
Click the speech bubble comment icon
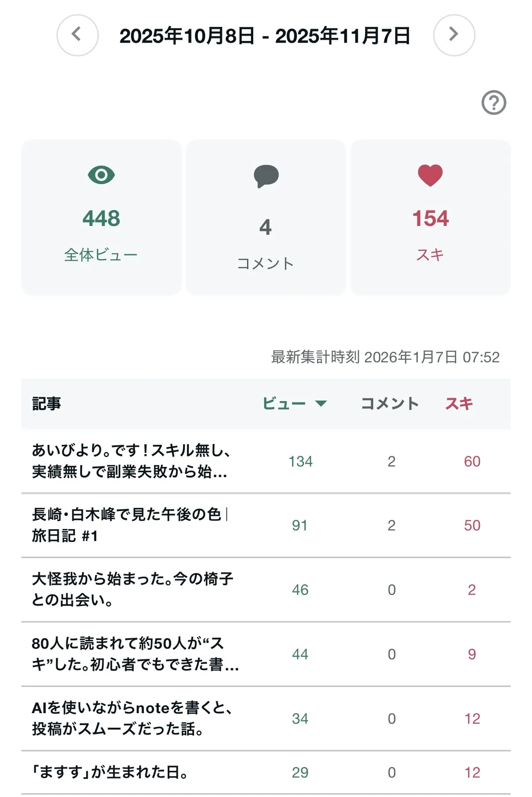tap(266, 176)
